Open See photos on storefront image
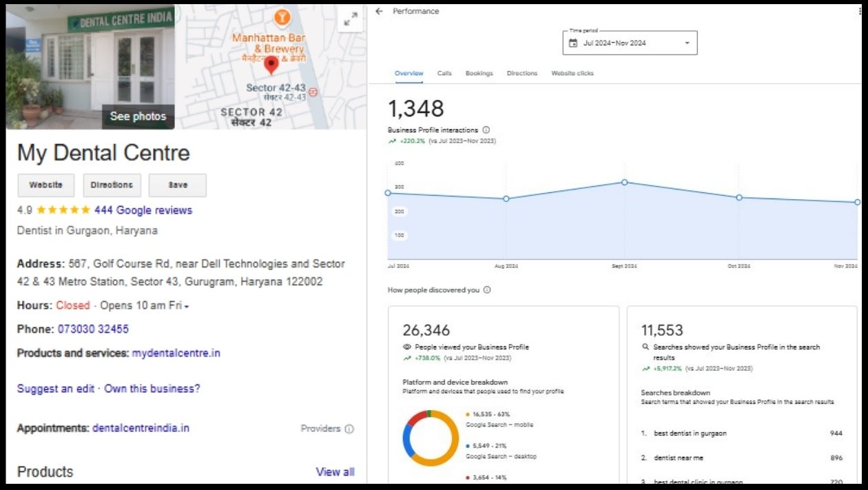 tap(138, 116)
